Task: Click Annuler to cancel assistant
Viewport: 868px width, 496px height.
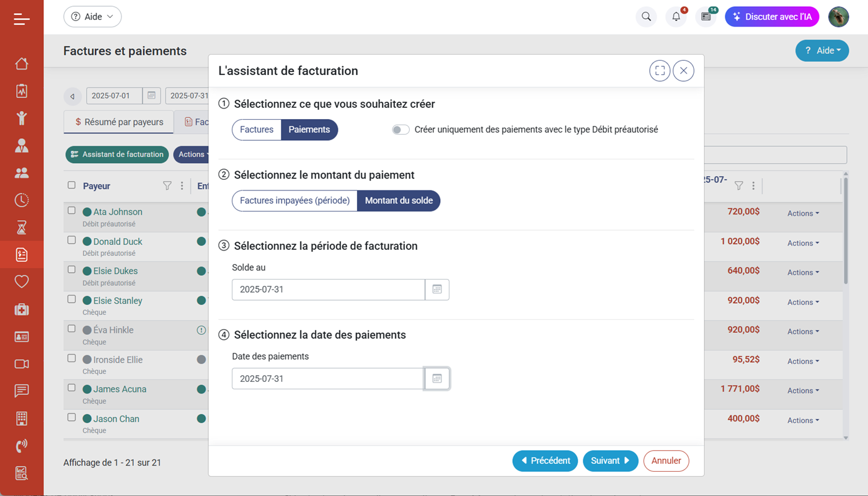Action: (666, 461)
